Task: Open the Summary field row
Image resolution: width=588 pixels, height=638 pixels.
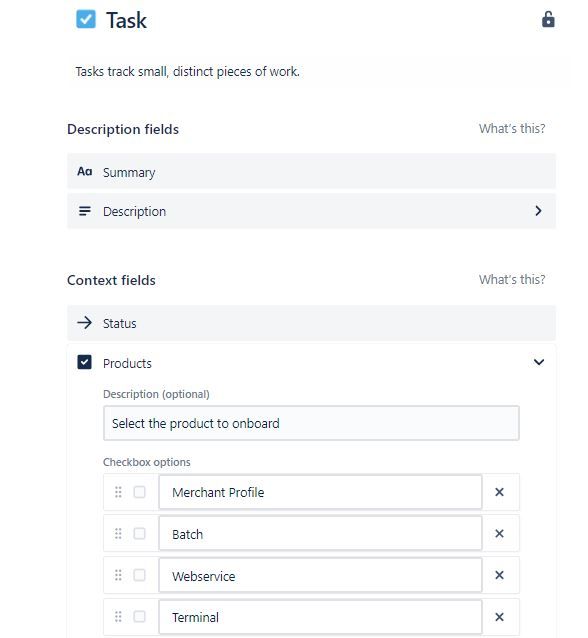Action: (311, 171)
